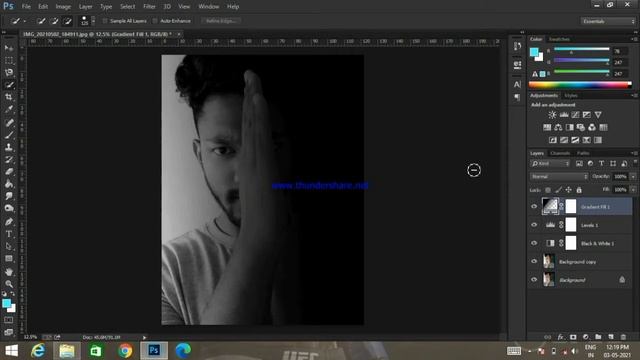Open the blend mode Normal dropdown
This screenshot has height=360, width=640.
tap(559, 176)
